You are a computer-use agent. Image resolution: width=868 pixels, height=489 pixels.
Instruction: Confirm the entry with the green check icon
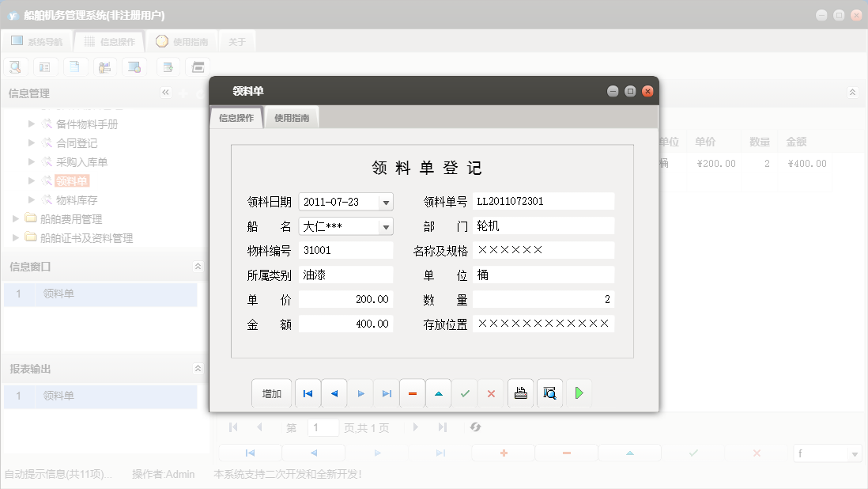pos(465,393)
